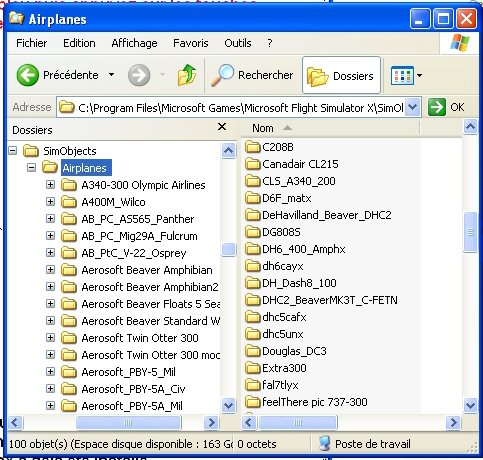Close the Dossiers pane with X

[222, 127]
